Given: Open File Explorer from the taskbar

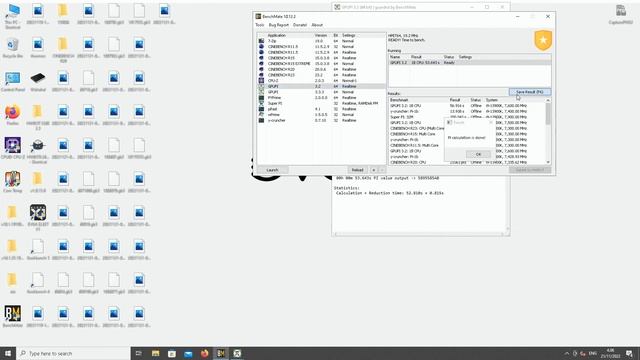Looking at the screenshot, I should pos(156,353).
